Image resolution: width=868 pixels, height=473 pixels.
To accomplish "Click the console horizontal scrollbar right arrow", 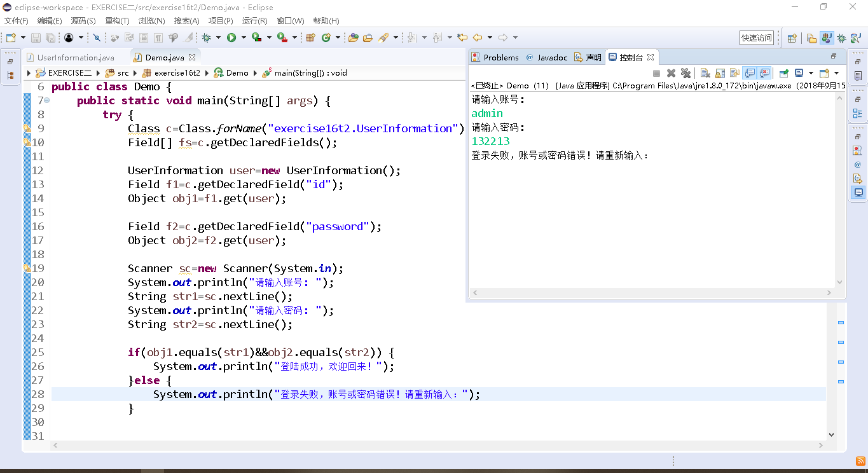I will (829, 293).
